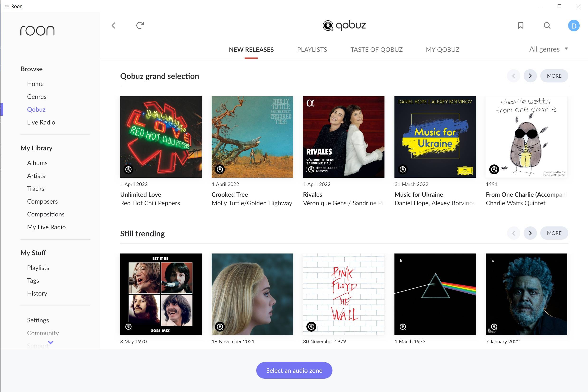Switch to the Taste of Qobuz tab

coord(376,49)
